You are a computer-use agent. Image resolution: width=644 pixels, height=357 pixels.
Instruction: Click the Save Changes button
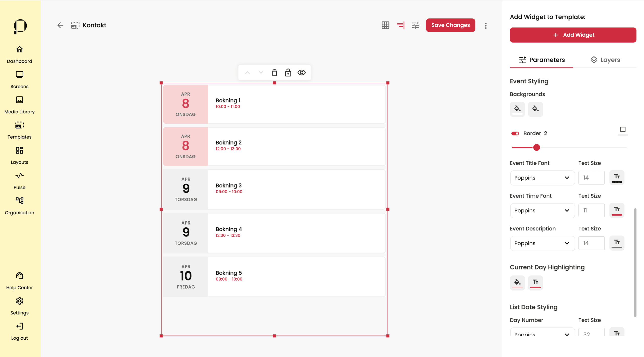(x=450, y=25)
